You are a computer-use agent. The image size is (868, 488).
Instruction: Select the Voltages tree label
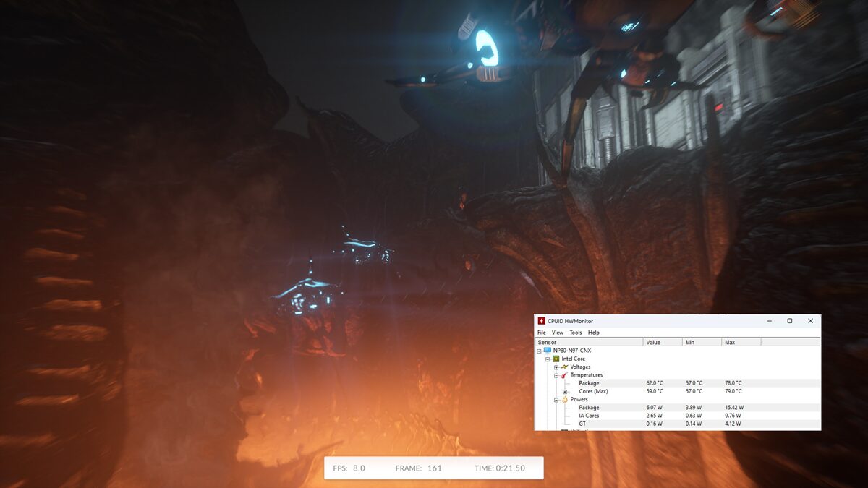580,367
